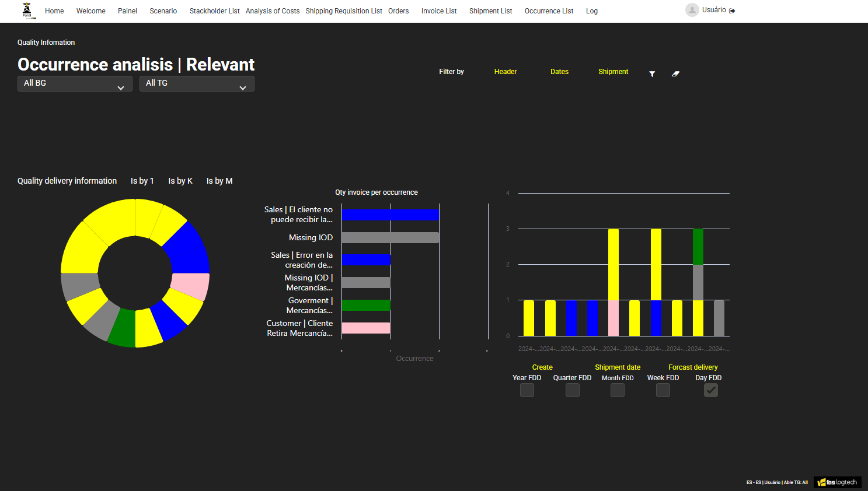
Task: Click the Missing IOD gray bar
Action: (390, 237)
